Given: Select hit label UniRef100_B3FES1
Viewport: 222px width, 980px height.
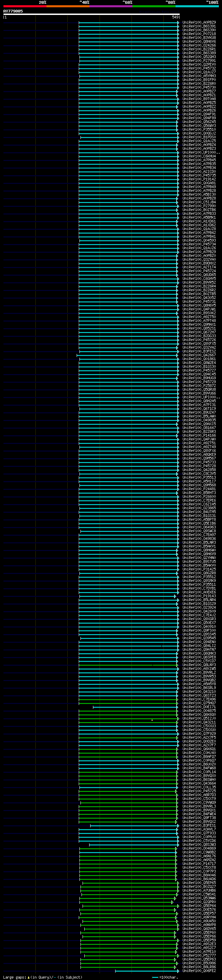Looking at the screenshot, I should point(199,826).
